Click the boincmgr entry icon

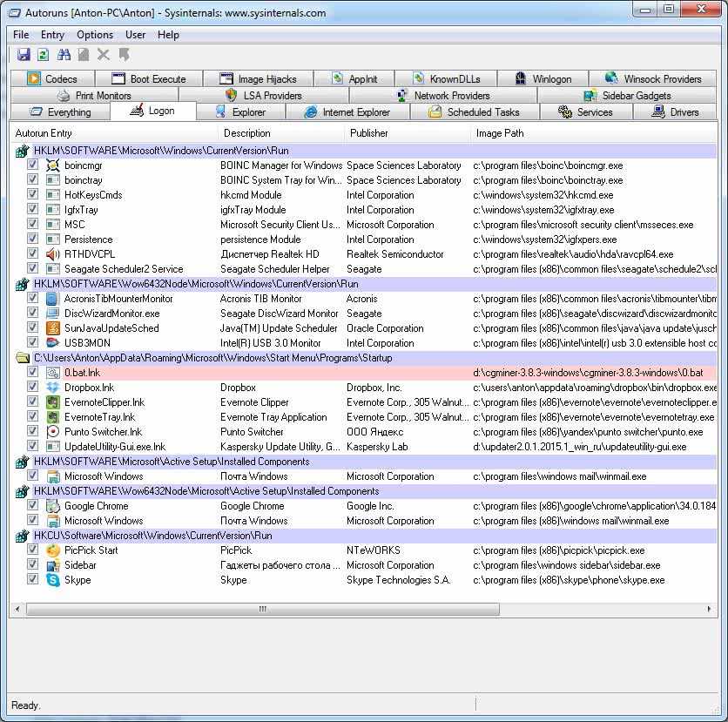(x=53, y=165)
